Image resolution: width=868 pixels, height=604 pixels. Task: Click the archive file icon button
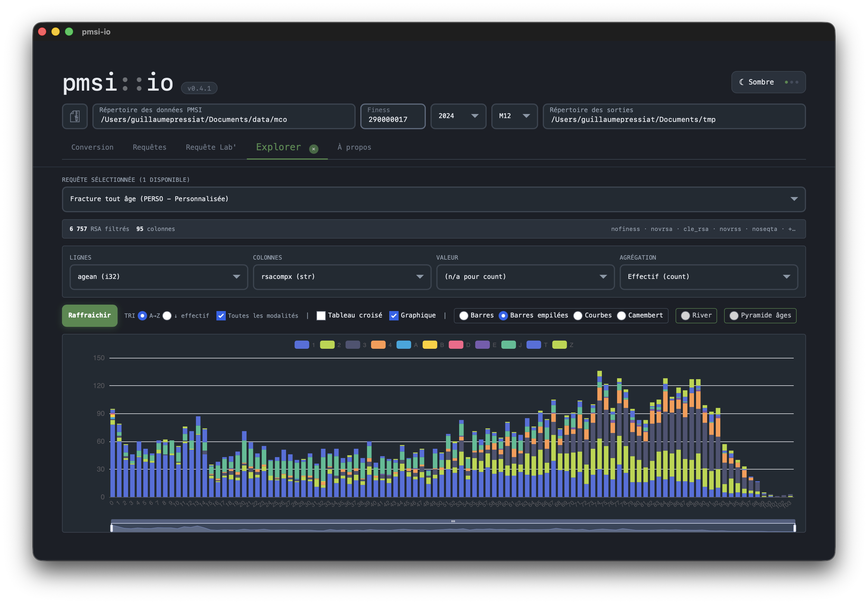(x=75, y=116)
